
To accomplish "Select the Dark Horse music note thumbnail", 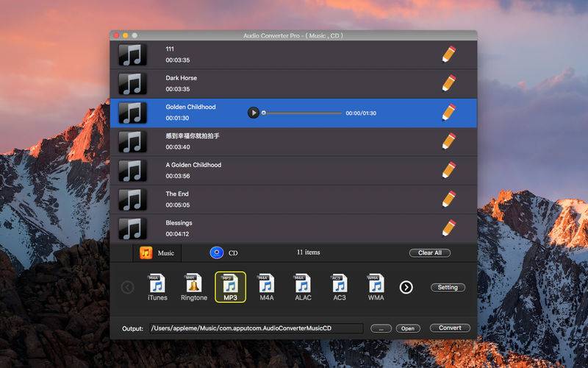I will click(x=132, y=84).
